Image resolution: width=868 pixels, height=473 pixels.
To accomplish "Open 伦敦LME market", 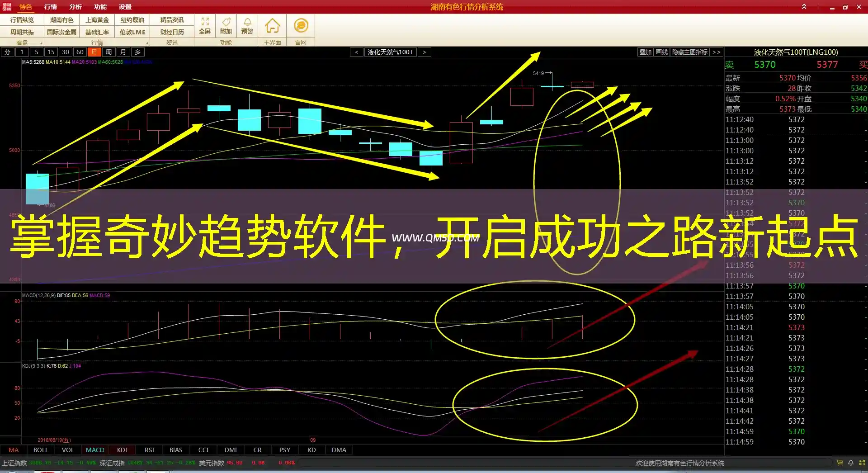I will point(132,32).
